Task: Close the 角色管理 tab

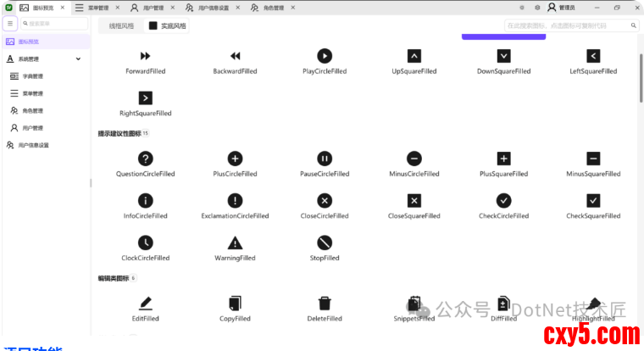Action: click(293, 8)
